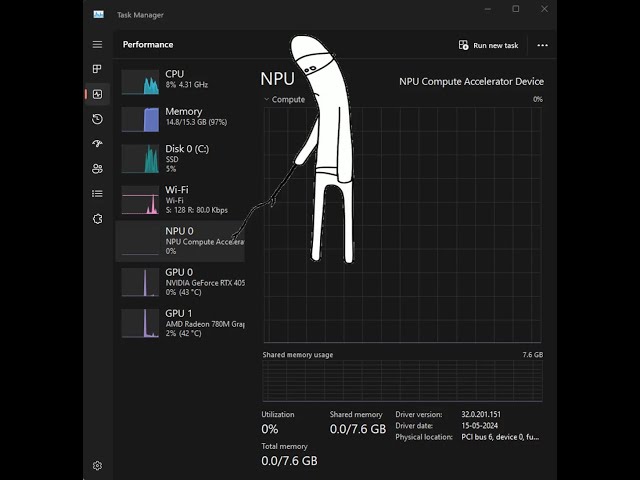
Task: Click the GPU 0 mini graph thumbnail
Action: (140, 282)
